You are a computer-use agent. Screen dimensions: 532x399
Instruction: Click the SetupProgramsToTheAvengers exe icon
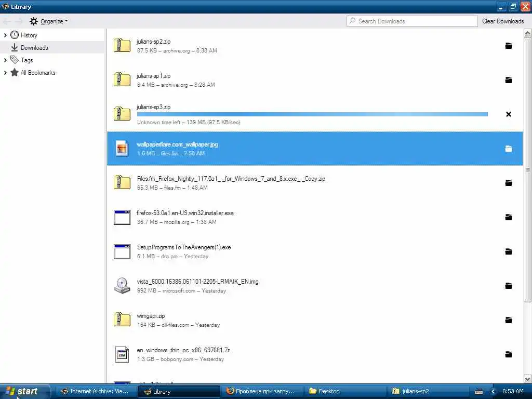(122, 251)
